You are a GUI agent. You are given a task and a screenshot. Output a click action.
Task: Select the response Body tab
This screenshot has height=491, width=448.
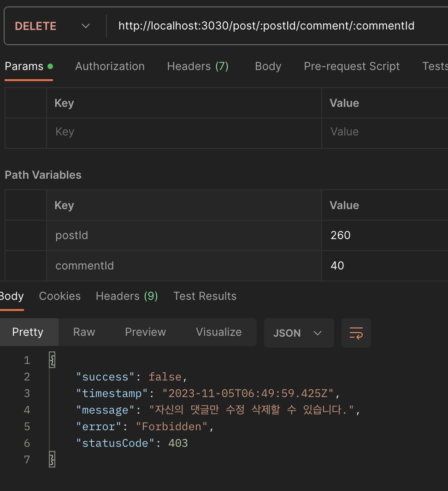(x=12, y=296)
